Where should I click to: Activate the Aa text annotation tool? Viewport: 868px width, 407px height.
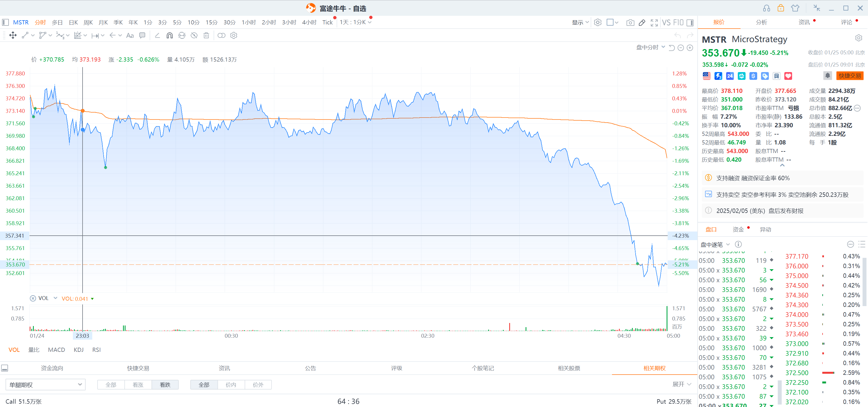[x=130, y=35]
